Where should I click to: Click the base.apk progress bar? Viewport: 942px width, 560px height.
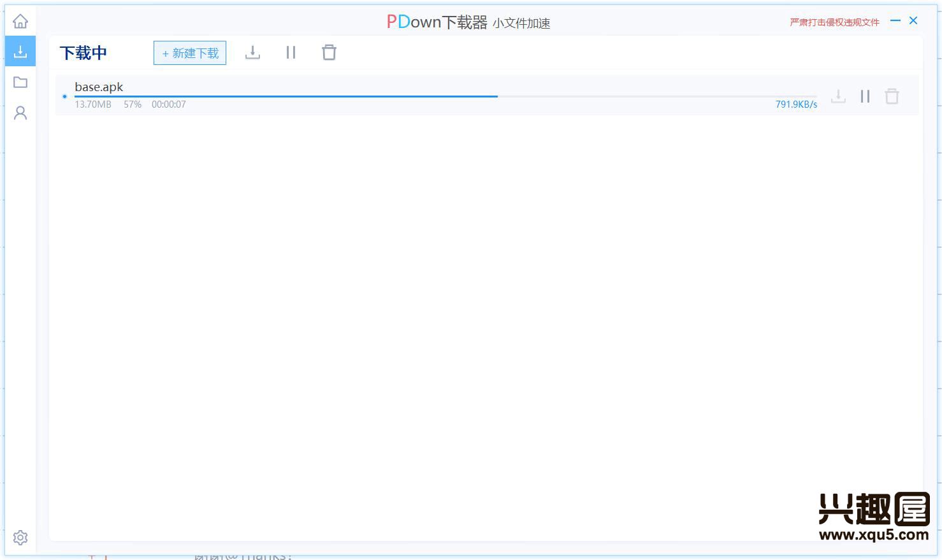(x=446, y=96)
